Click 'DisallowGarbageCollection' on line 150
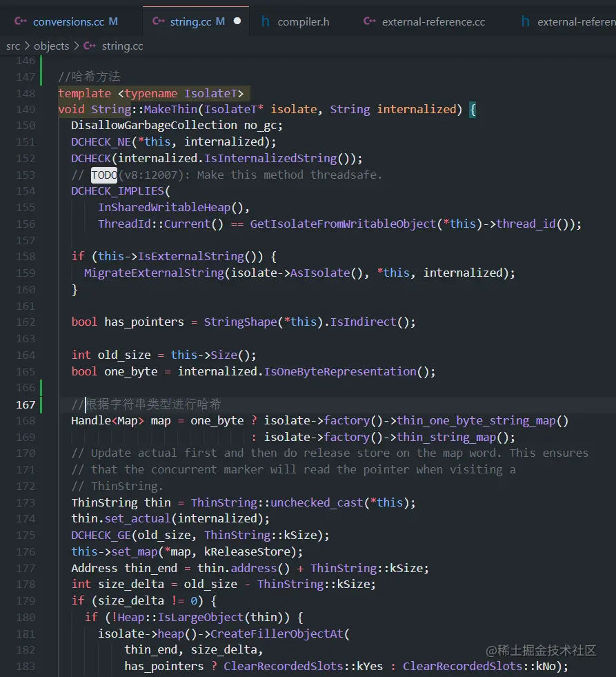 (x=154, y=126)
